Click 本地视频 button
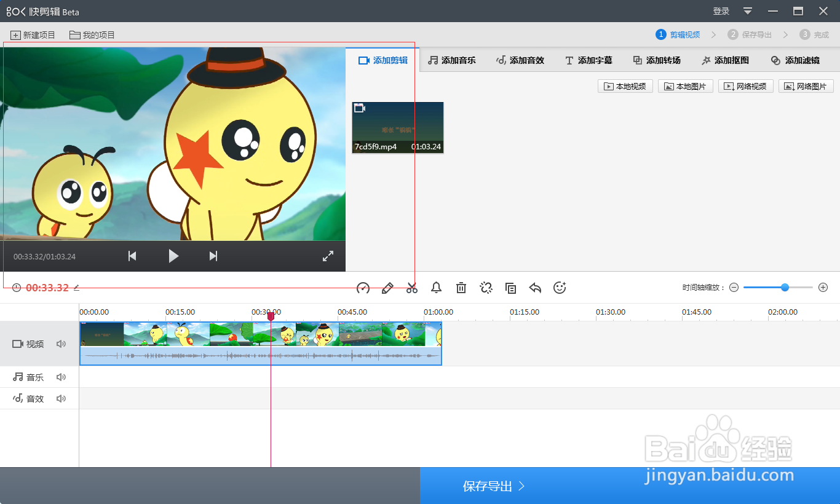The height and width of the screenshot is (504, 840). pyautogui.click(x=625, y=87)
